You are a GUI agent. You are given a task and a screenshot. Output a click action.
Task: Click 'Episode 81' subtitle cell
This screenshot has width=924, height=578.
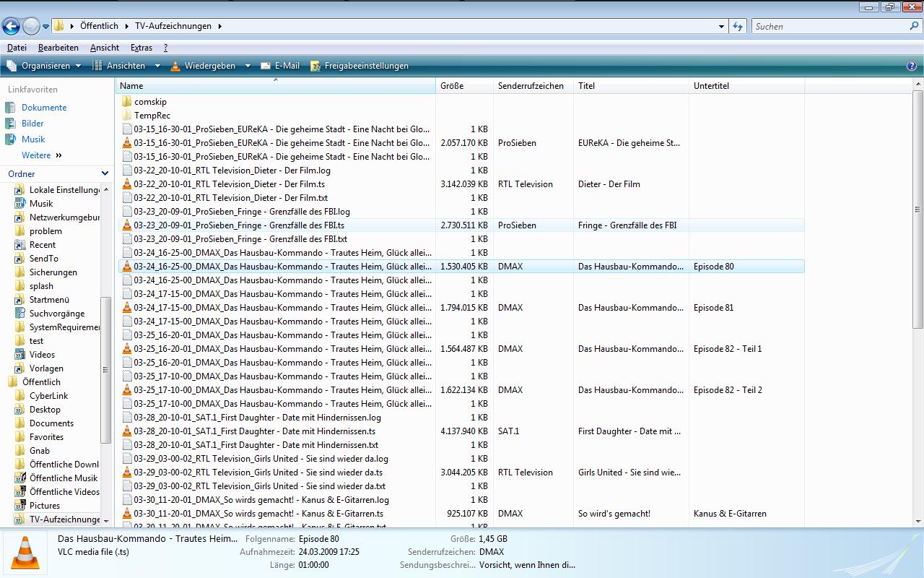click(x=713, y=308)
